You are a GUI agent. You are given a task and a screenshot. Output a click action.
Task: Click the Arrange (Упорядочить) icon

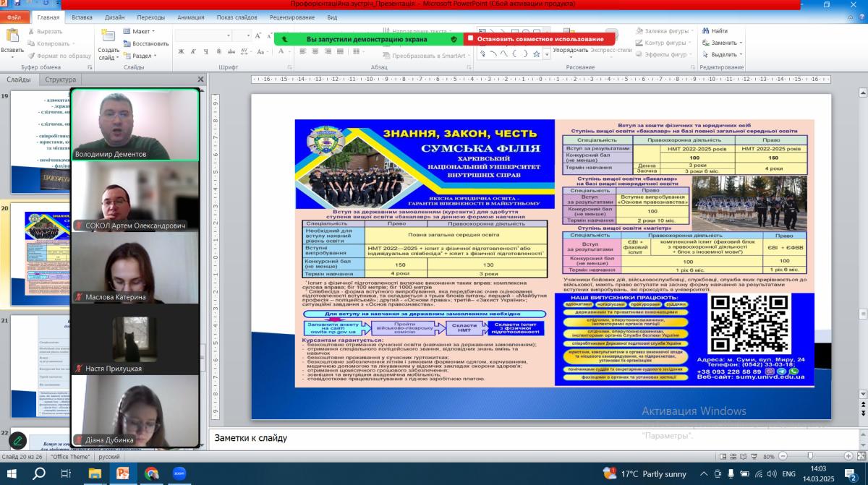coord(570,51)
